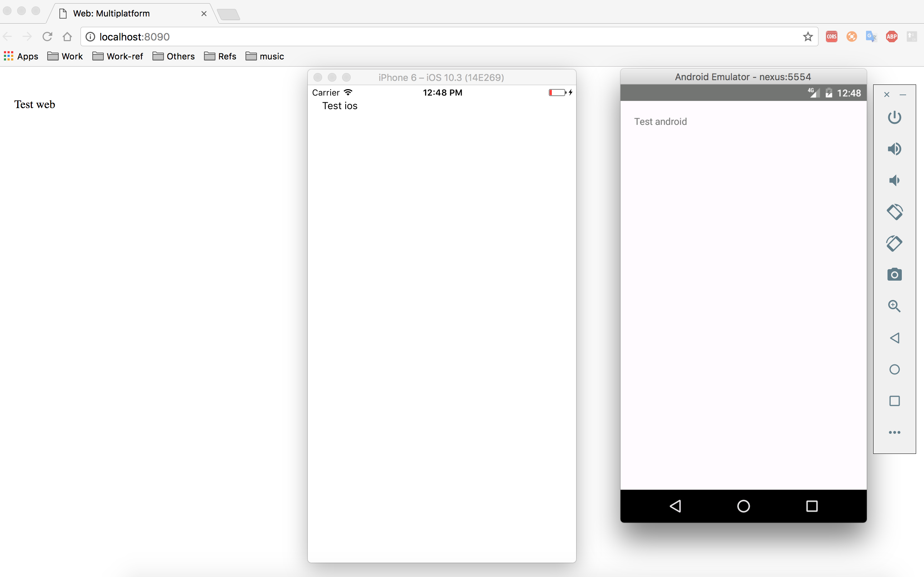Take a screenshot with the camera icon
Viewport: 924px width, 577px height.
[x=894, y=275]
